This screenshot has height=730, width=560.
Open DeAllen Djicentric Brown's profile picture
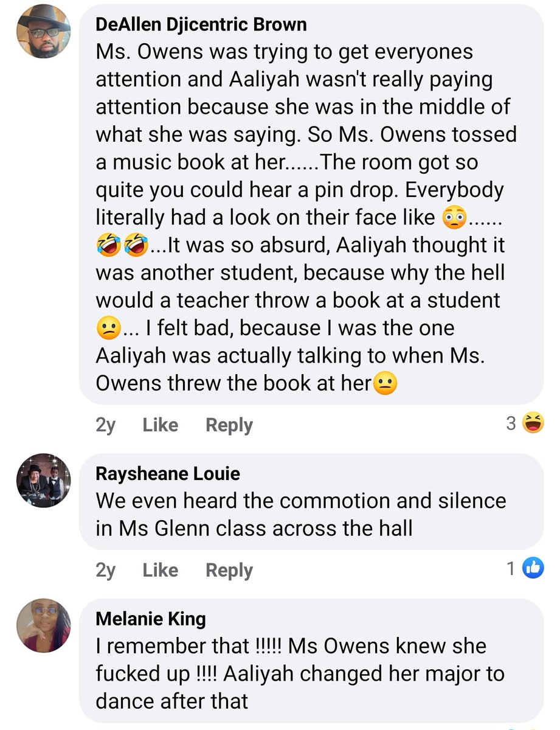[x=44, y=33]
